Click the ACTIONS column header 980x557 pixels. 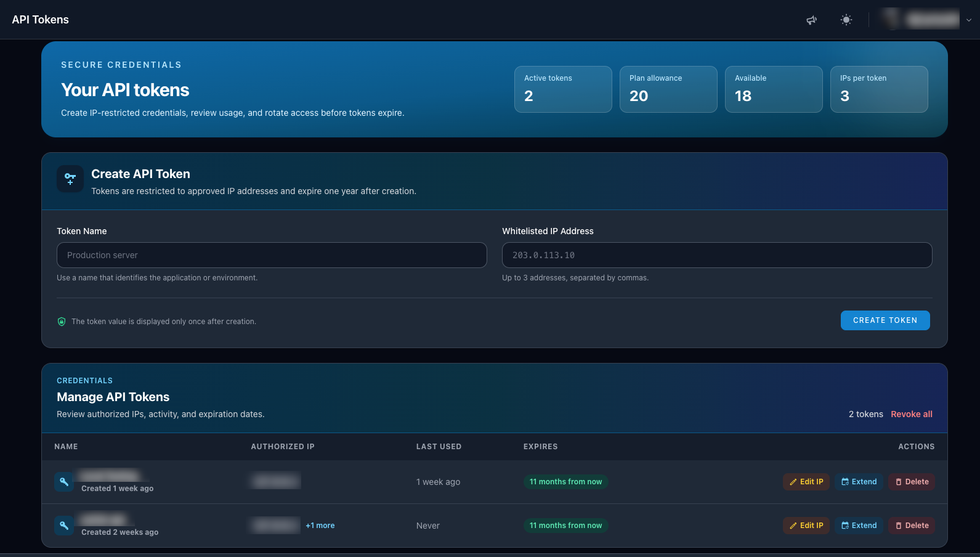coord(916,447)
